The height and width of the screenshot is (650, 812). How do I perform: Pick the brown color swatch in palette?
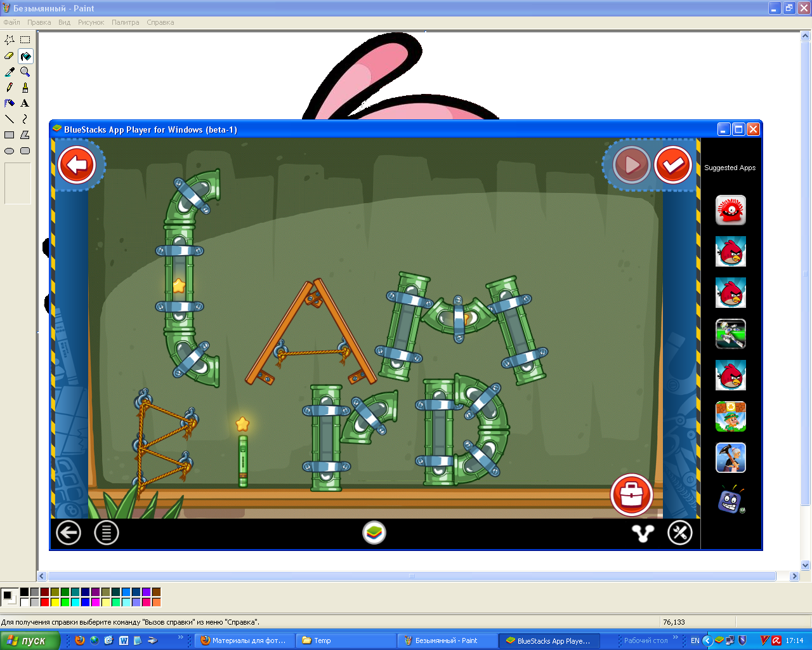tap(156, 592)
